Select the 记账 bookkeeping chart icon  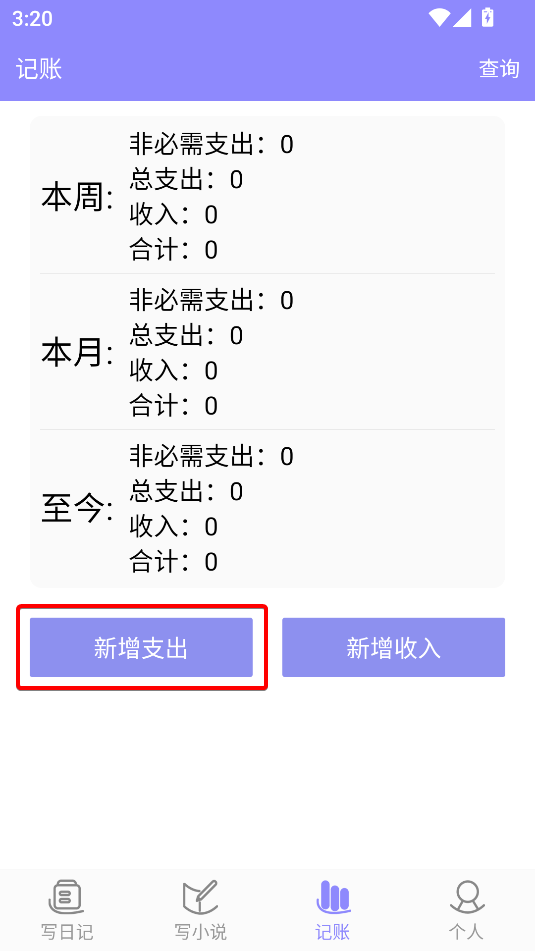click(x=333, y=898)
